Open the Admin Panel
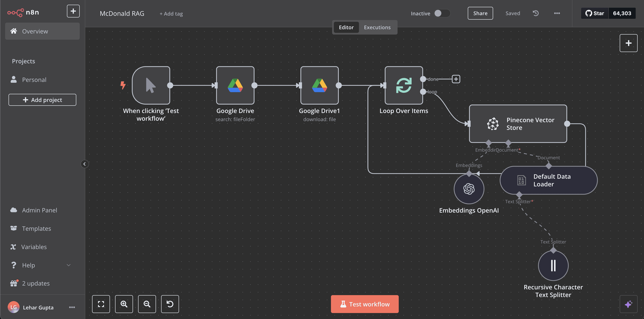Image resolution: width=644 pixels, height=319 pixels. [42, 210]
